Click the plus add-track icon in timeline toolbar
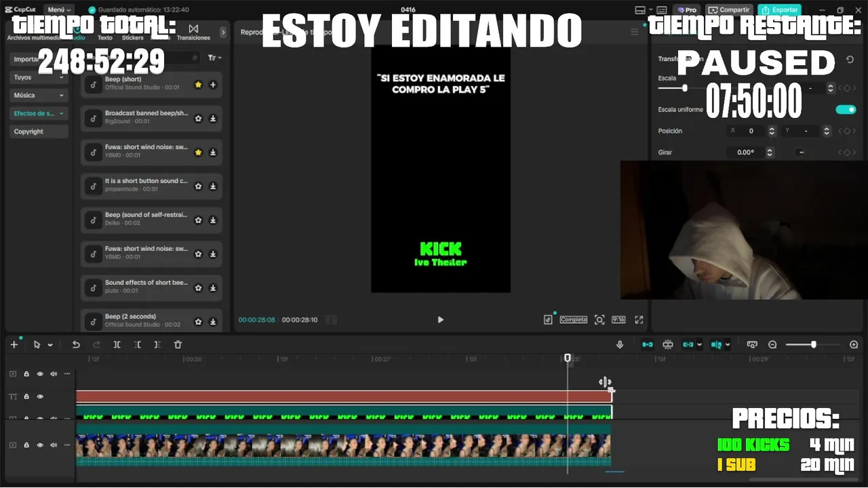 (x=14, y=344)
